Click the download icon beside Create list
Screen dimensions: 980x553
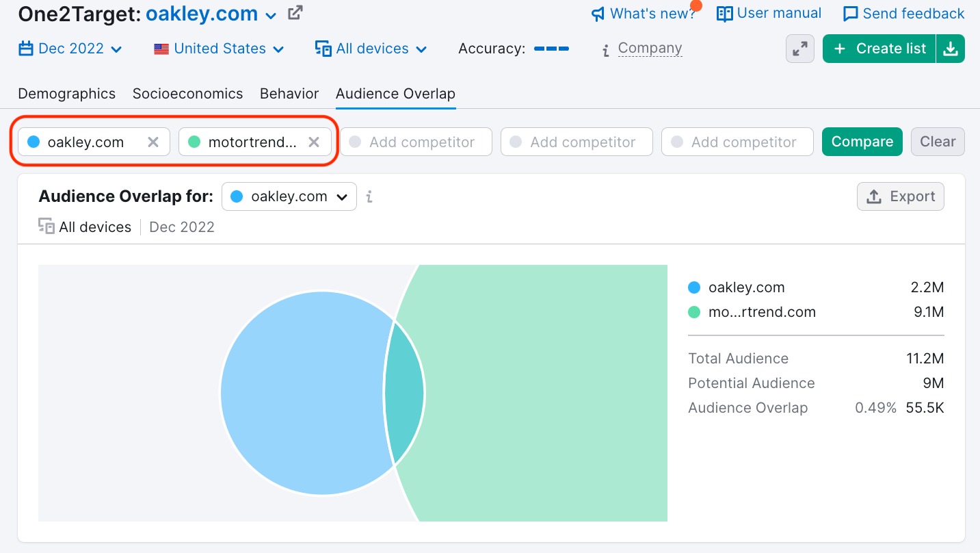pyautogui.click(x=951, y=49)
